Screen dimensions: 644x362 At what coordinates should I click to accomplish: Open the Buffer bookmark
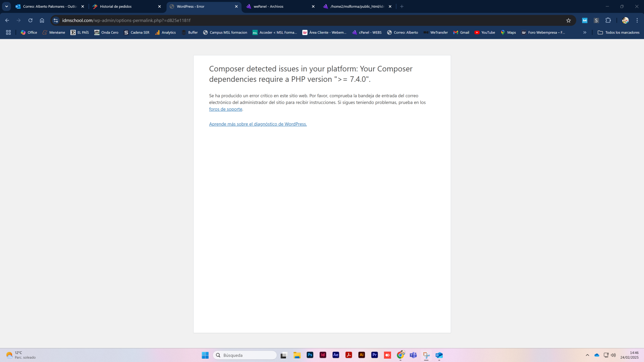(x=190, y=33)
